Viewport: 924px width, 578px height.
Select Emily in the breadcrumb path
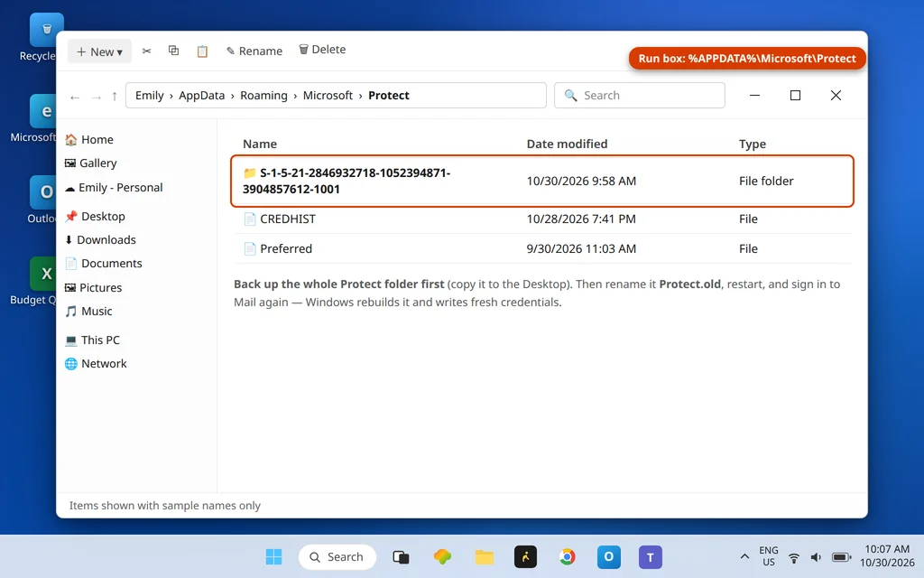pyautogui.click(x=149, y=96)
